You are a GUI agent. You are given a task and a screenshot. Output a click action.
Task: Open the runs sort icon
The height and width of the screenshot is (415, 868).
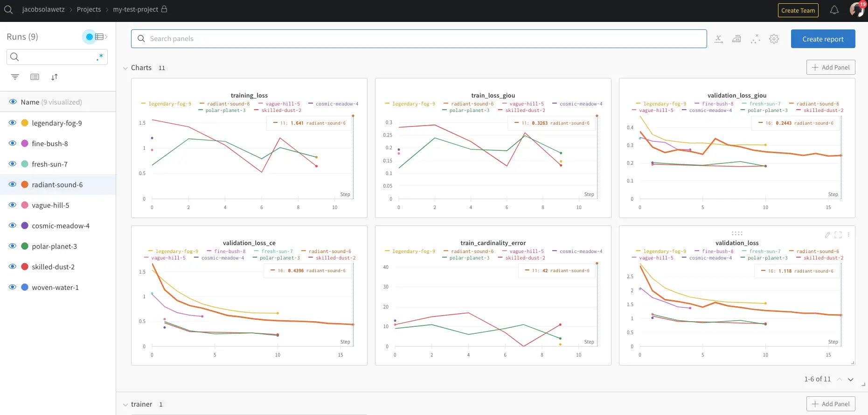point(55,77)
